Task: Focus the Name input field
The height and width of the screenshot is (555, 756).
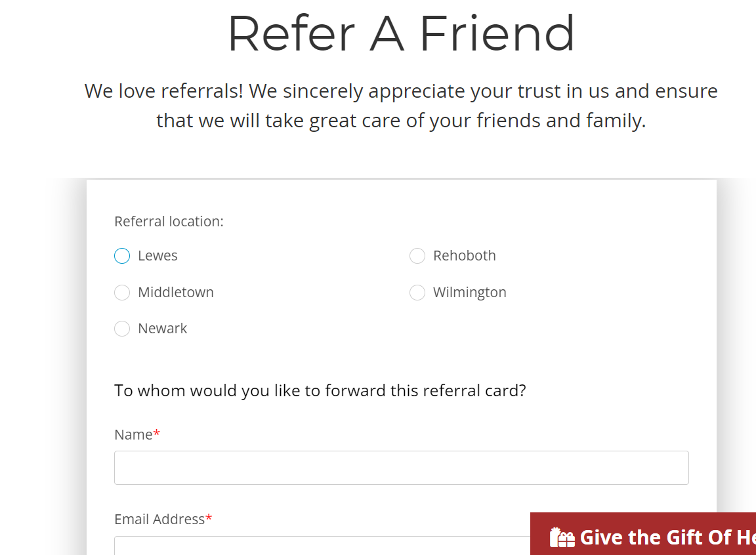Action: click(401, 468)
